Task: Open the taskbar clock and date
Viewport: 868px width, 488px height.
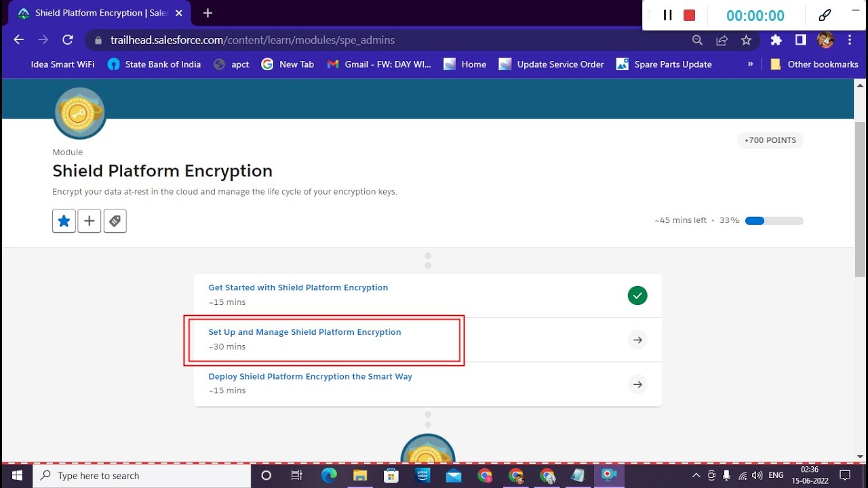Action: [x=810, y=475]
